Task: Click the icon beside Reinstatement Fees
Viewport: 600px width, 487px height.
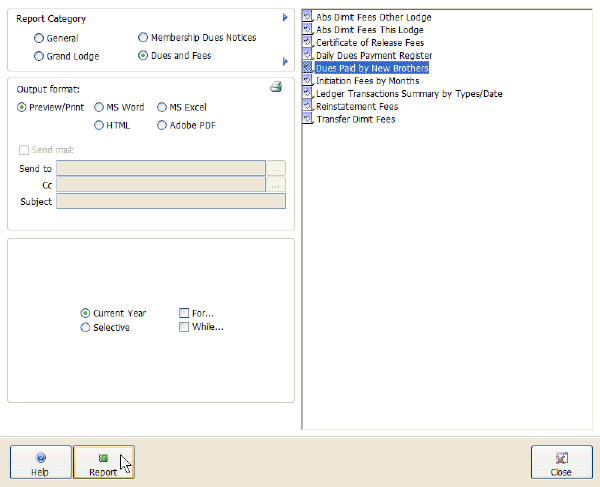Action: [308, 106]
